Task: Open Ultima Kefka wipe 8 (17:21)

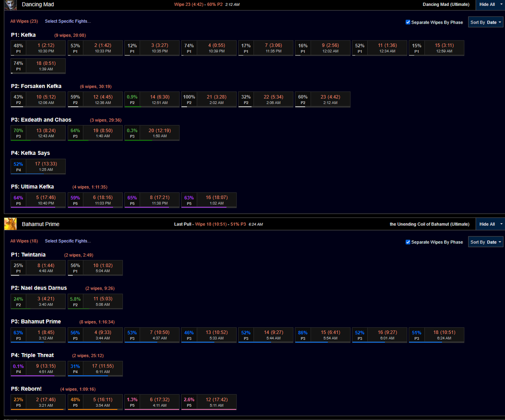Action: click(152, 200)
